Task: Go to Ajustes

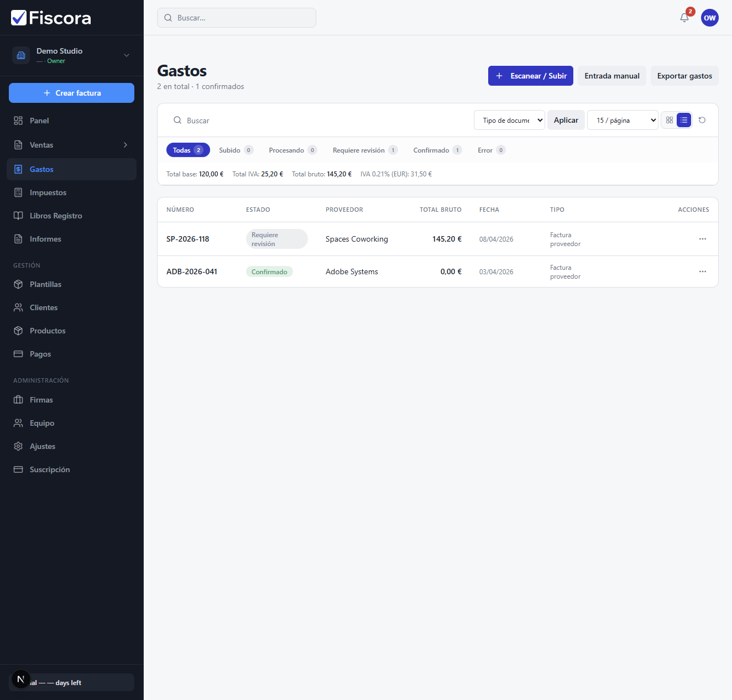Action: (71, 446)
